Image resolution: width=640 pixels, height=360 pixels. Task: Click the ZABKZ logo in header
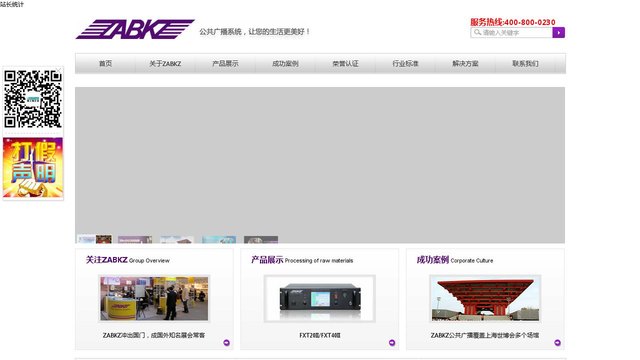pyautogui.click(x=135, y=29)
